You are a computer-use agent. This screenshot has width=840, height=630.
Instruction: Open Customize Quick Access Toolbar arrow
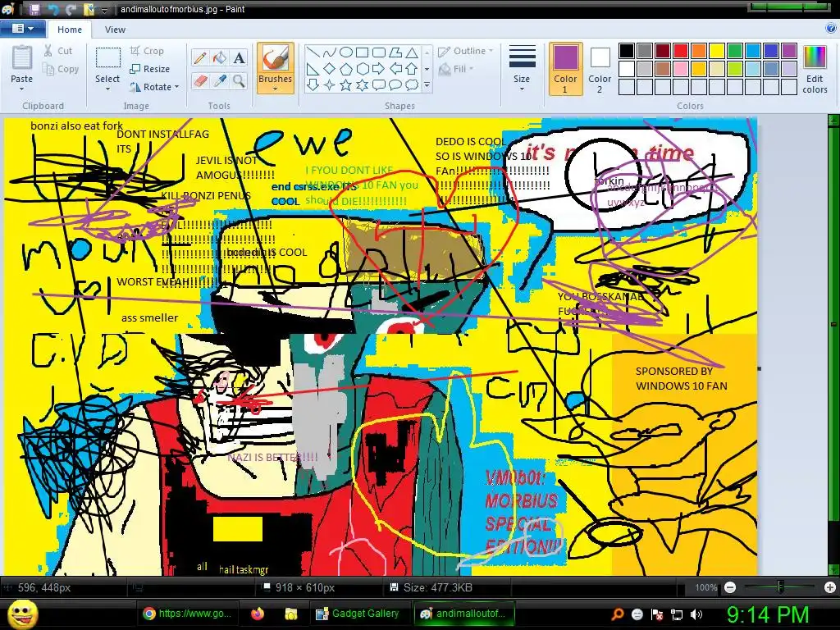pos(104,10)
